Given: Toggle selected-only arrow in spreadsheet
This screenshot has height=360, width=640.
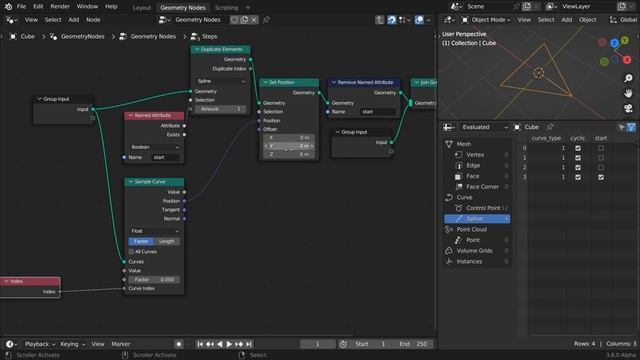Looking at the screenshot, I should 622,127.
